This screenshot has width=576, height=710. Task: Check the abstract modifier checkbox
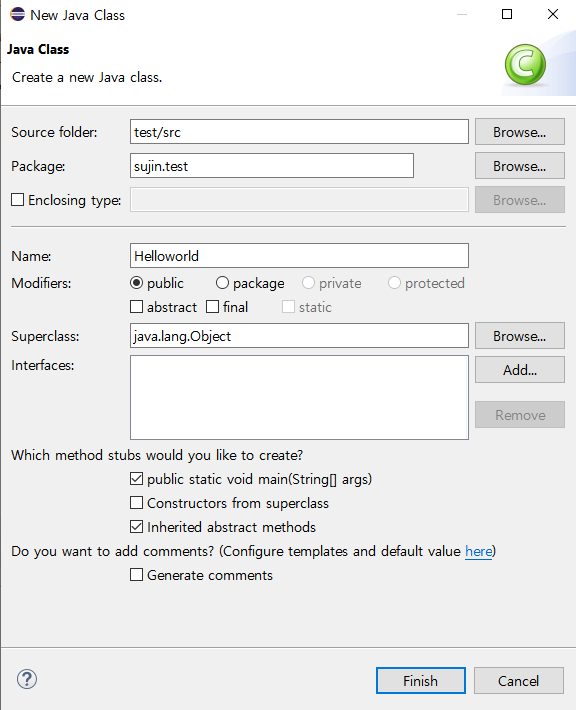pyautogui.click(x=136, y=307)
